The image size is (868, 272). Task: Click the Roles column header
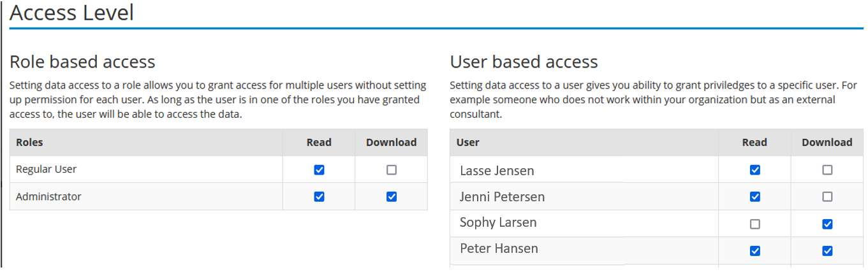tap(29, 143)
